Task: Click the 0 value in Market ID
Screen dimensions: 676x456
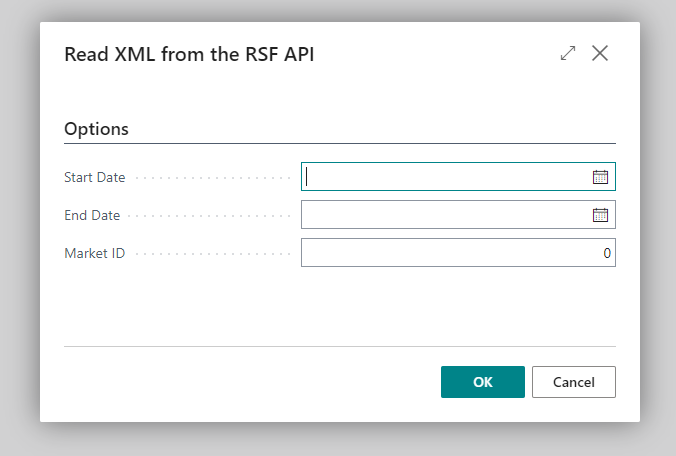Action: [606, 254]
